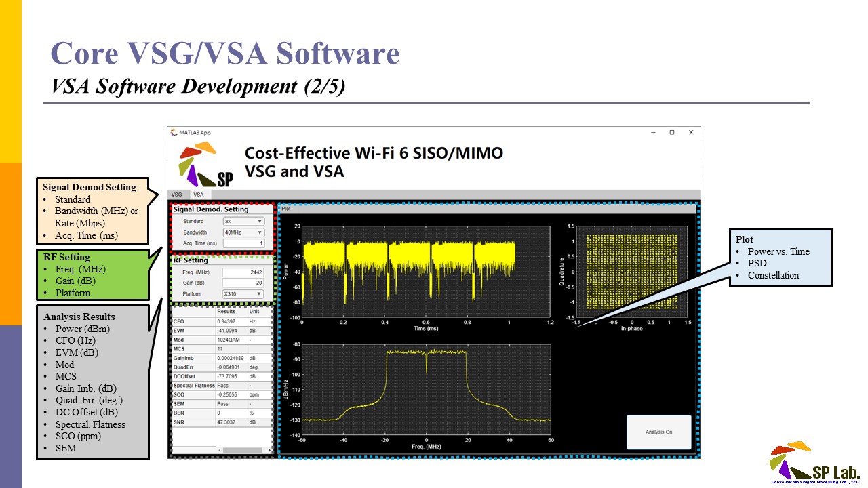Expand the Bandwidth dropdown set to 40MHz
Screen dimensions: 868x488
pyautogui.click(x=244, y=232)
